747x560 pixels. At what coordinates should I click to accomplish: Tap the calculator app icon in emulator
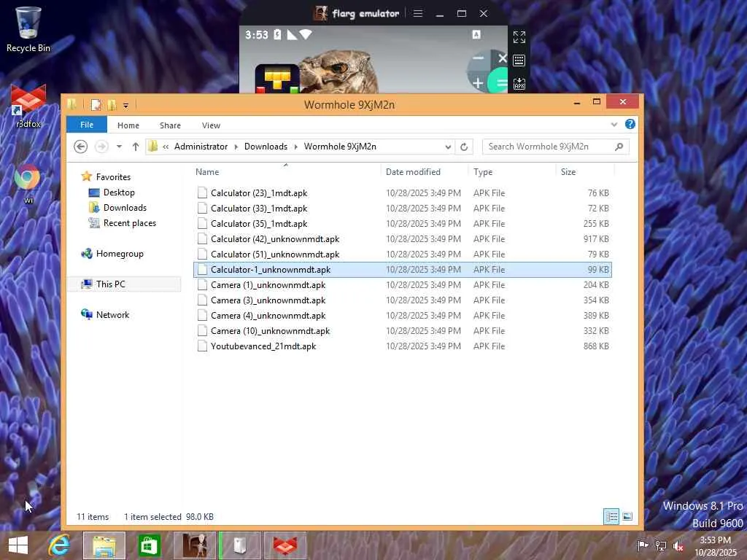(487, 71)
